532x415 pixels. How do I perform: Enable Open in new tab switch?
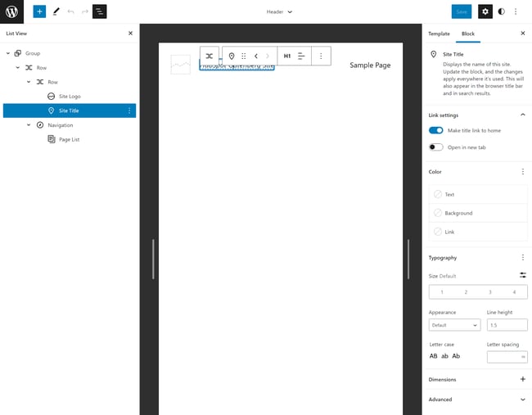pos(436,147)
